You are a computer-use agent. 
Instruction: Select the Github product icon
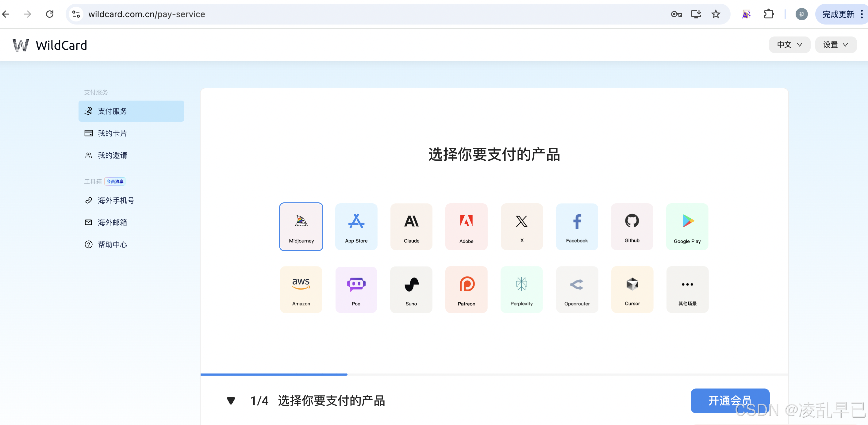tap(632, 226)
